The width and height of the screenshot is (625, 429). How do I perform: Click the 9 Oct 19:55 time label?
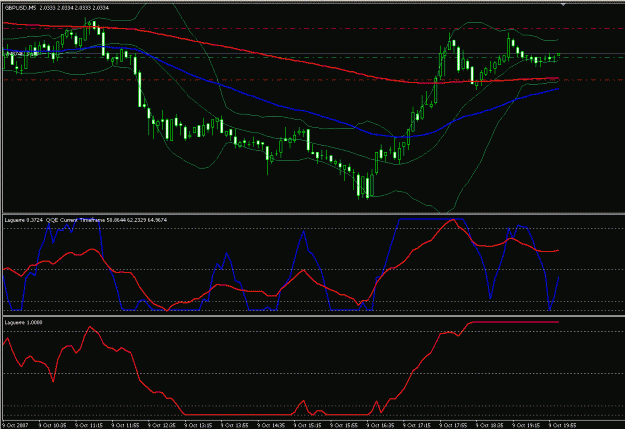[562, 425]
